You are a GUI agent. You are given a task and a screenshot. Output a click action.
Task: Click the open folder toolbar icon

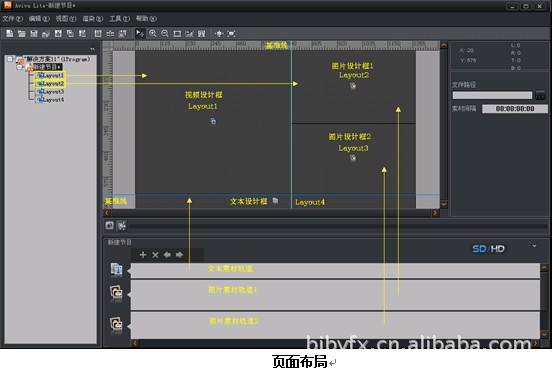click(22, 33)
